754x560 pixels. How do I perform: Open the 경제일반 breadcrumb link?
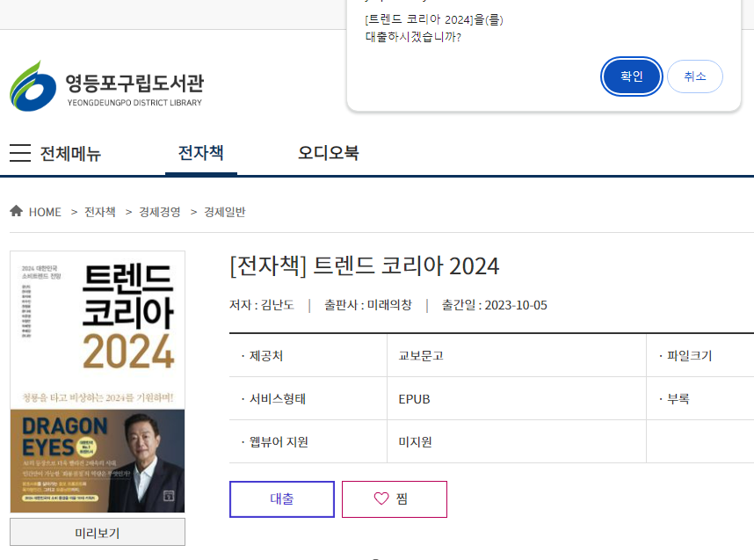225,212
